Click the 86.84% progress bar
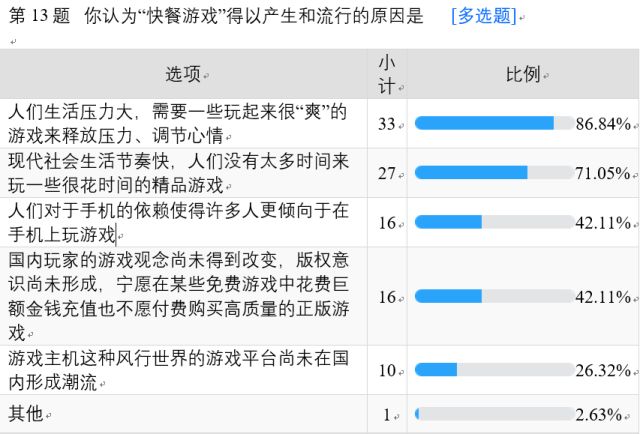This screenshot has width=640, height=434. coord(494,123)
